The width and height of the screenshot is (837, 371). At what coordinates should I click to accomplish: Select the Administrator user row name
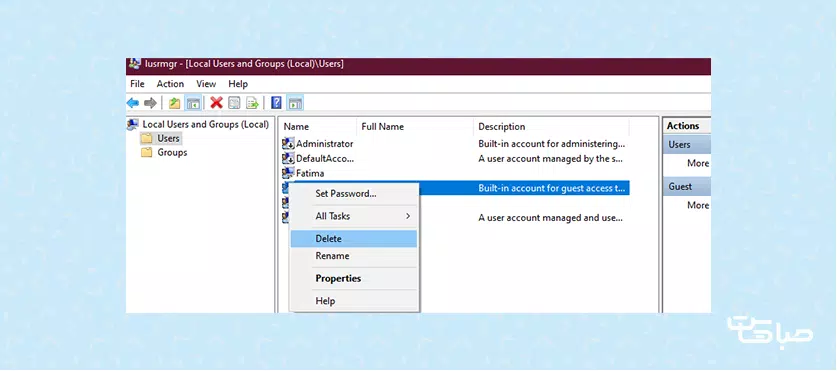325,144
